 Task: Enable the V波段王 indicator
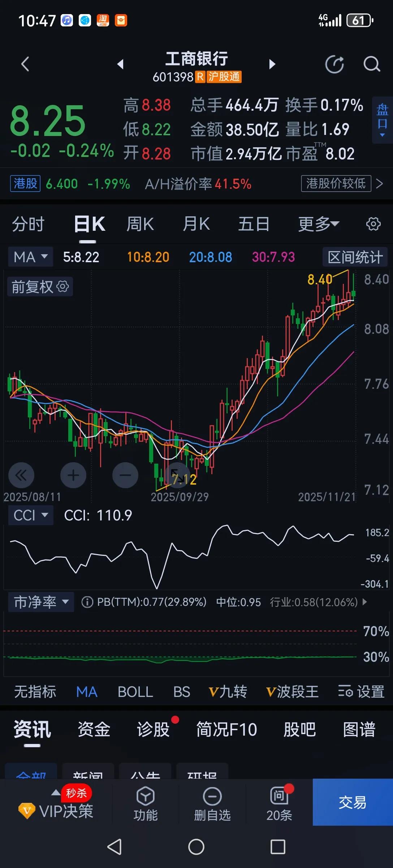pos(292,692)
